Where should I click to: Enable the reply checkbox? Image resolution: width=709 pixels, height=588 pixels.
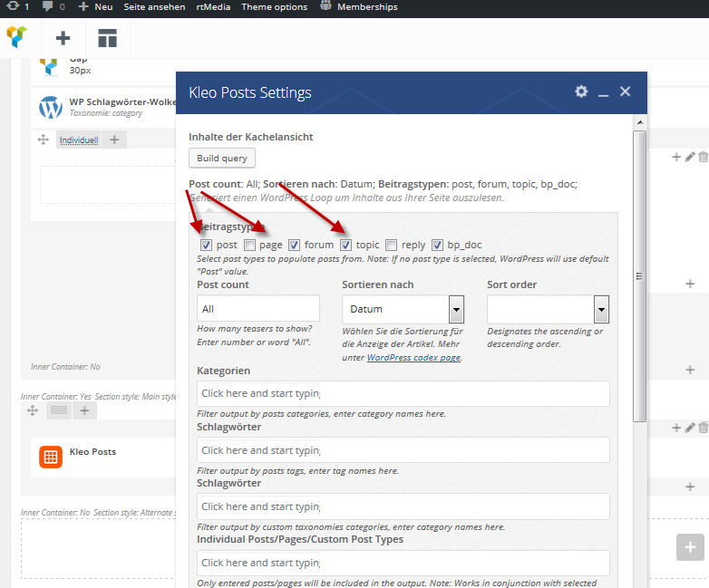click(x=391, y=245)
